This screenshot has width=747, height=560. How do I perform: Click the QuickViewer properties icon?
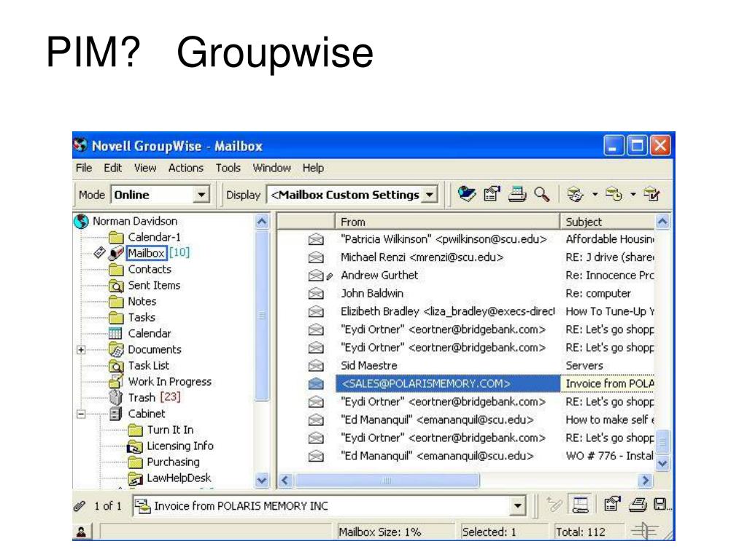click(x=612, y=505)
